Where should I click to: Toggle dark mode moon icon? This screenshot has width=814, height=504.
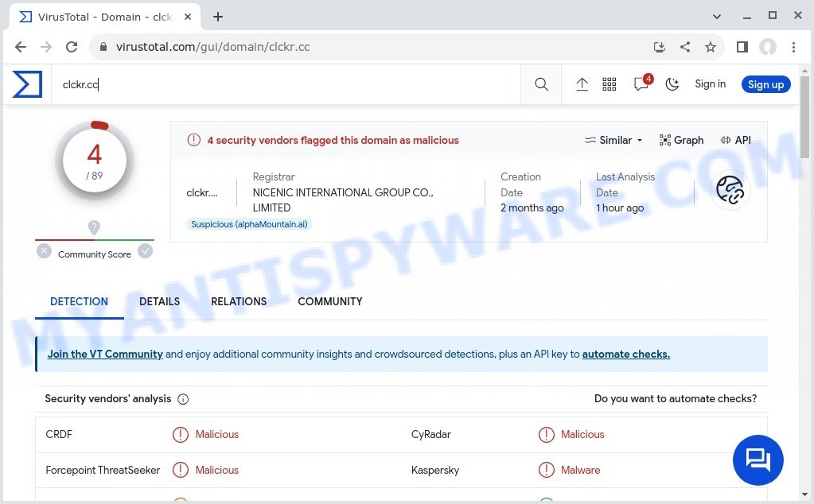pos(672,84)
